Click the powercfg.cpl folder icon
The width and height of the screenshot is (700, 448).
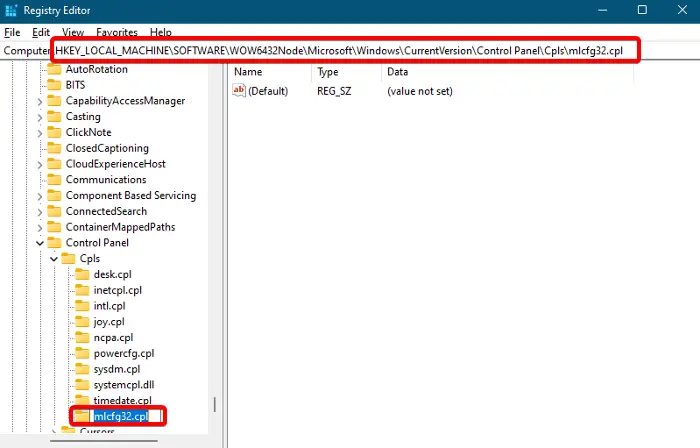pyautogui.click(x=82, y=353)
